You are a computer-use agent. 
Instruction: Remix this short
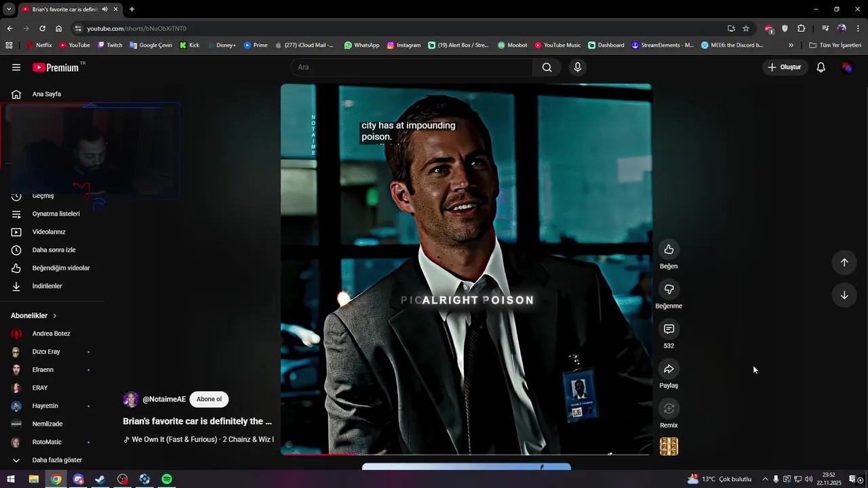tap(669, 409)
